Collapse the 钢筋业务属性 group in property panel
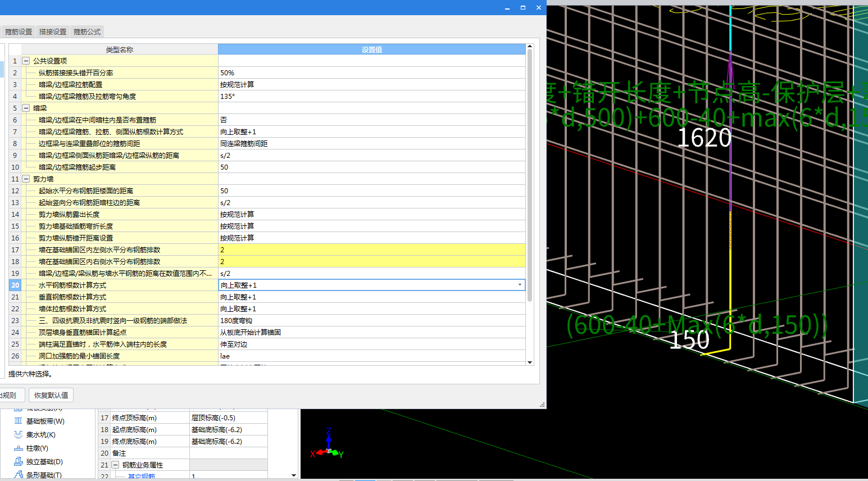868x481 pixels. coord(115,465)
